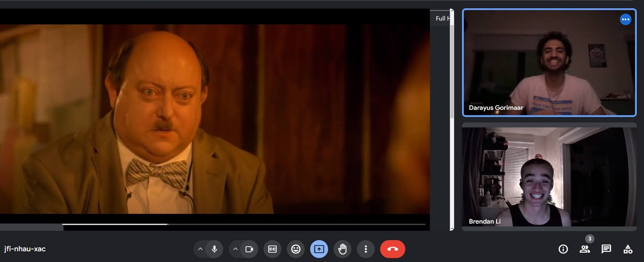Expand video settings chevron beside the camera
The height and width of the screenshot is (262, 644).
[x=235, y=249]
